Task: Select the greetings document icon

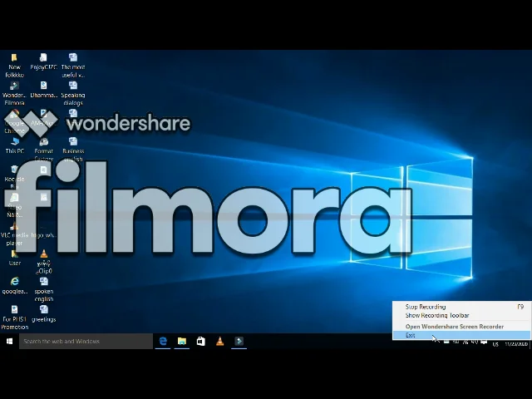Action: pos(43,314)
